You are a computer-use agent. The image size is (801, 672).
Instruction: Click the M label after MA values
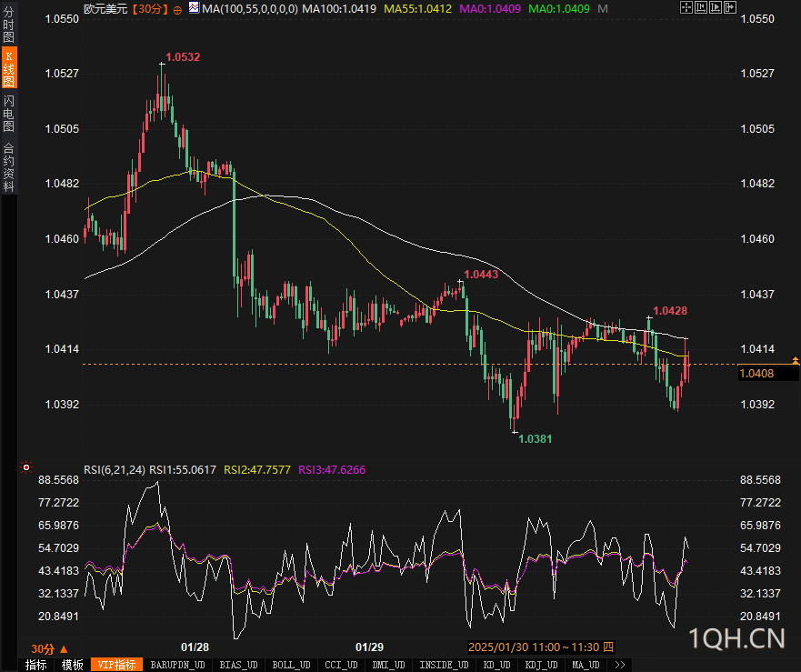(603, 9)
